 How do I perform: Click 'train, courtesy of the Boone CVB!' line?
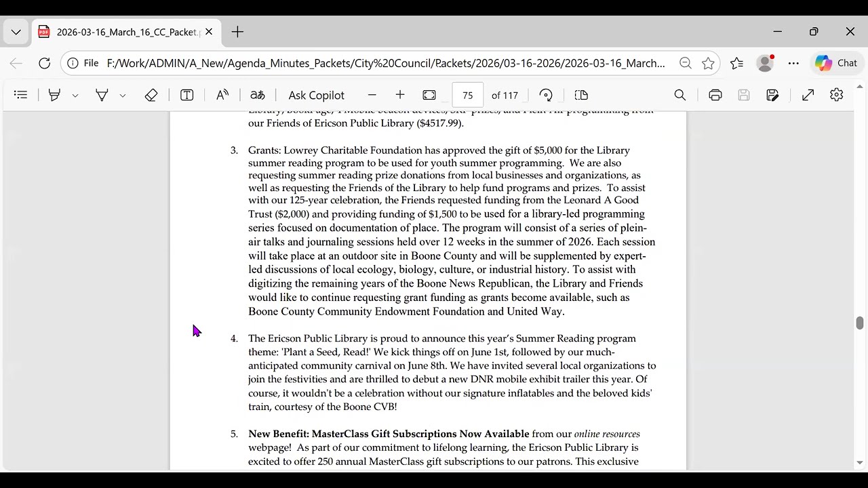pyautogui.click(x=323, y=407)
